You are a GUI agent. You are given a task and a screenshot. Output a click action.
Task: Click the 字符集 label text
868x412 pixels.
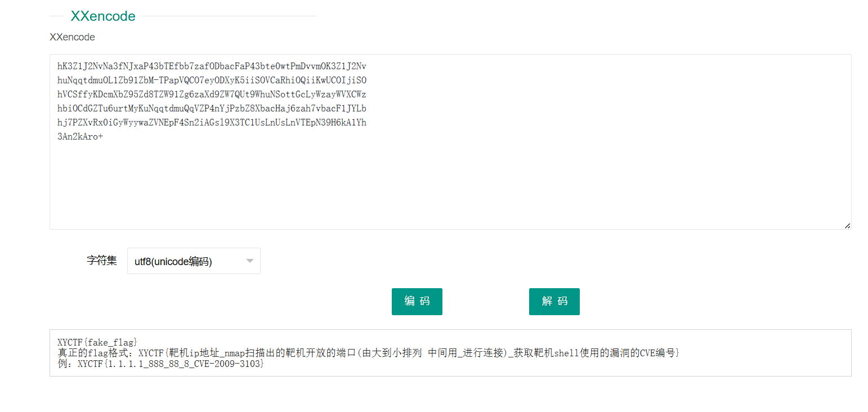tap(102, 261)
